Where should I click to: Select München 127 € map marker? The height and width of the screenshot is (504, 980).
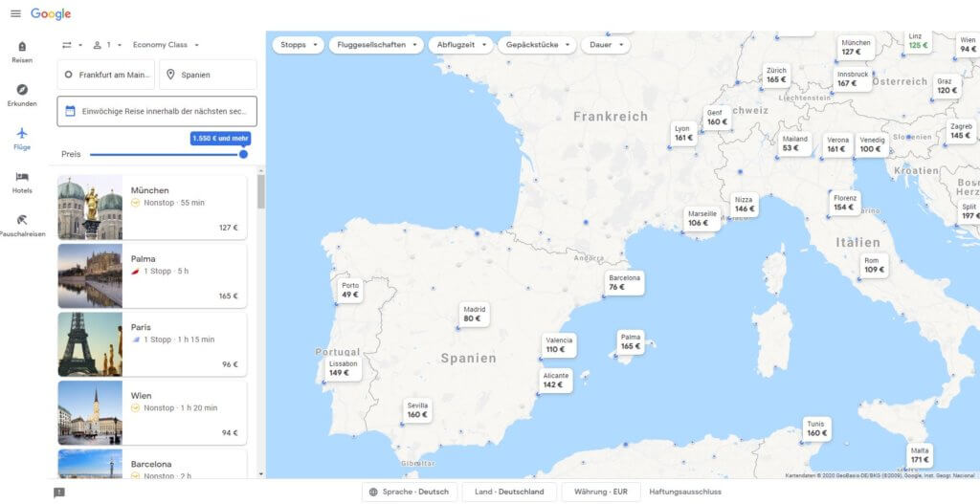pyautogui.click(x=856, y=48)
